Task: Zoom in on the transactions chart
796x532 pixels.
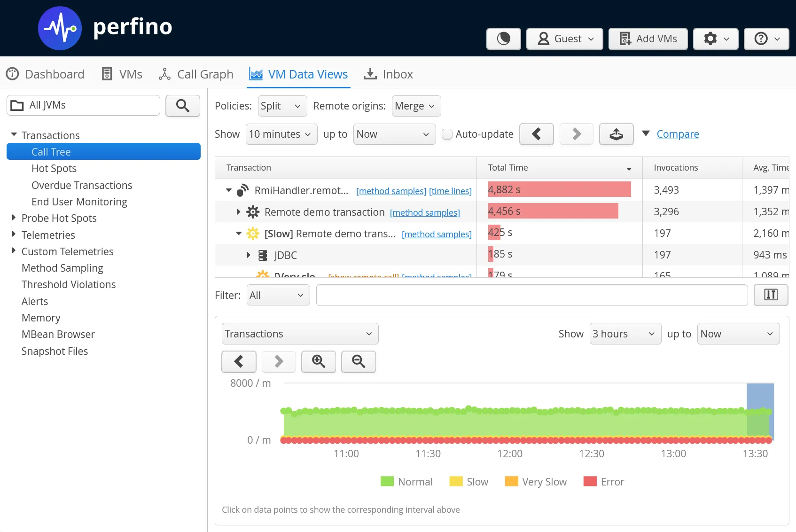Action: [319, 361]
